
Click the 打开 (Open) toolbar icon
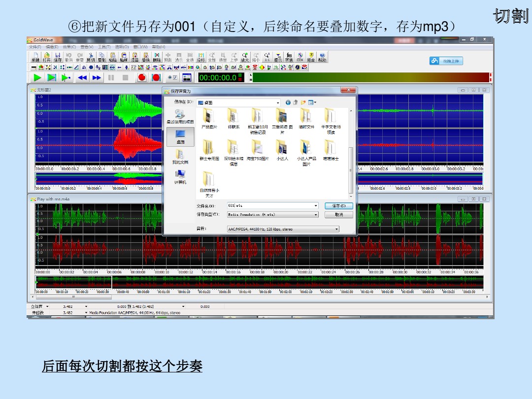coord(46,57)
